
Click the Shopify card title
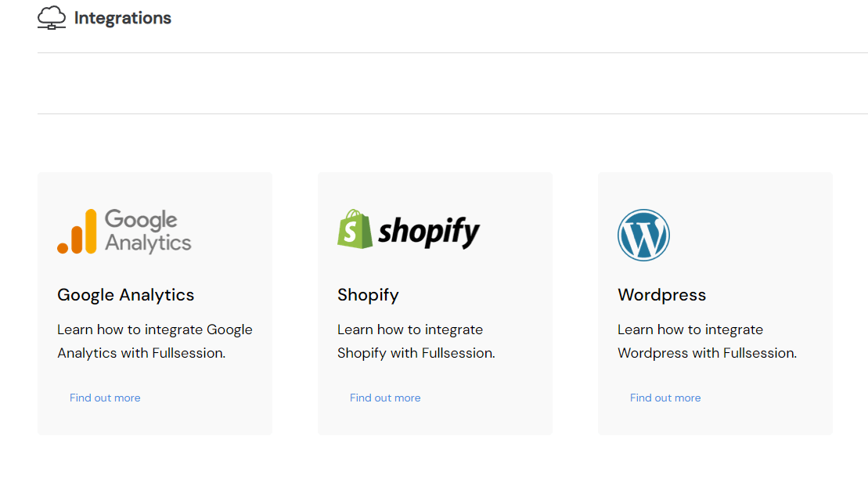coord(368,295)
